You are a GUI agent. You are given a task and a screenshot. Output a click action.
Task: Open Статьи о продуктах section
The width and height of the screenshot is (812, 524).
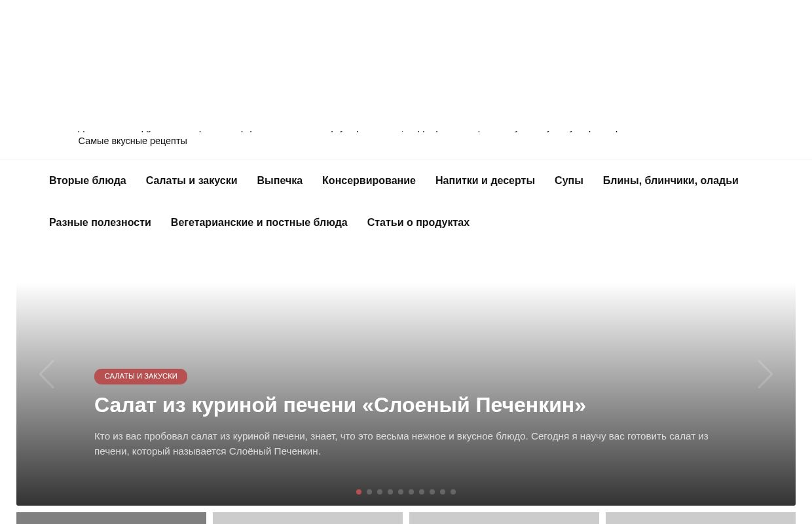(x=418, y=223)
